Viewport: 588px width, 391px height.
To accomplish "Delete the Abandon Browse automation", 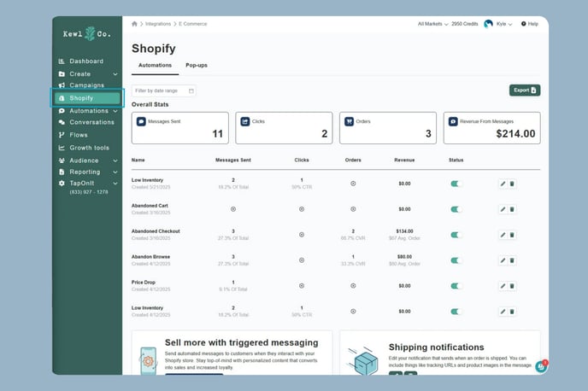I will [512, 260].
